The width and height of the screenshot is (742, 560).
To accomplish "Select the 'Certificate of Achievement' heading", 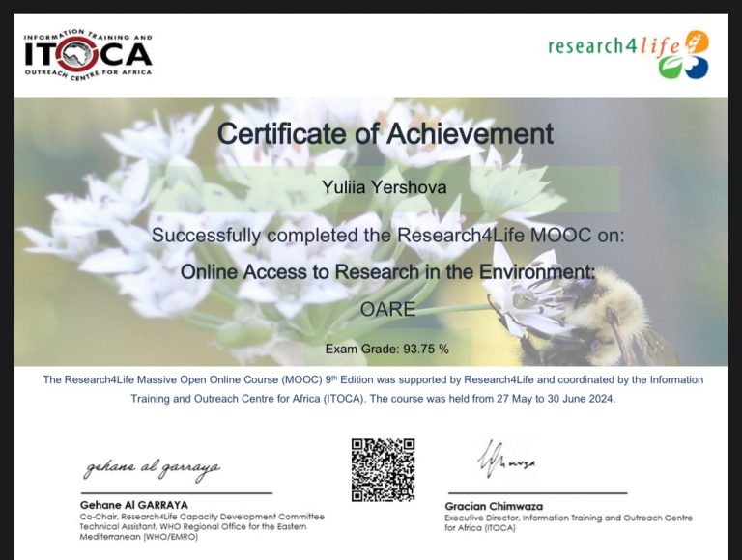I will point(385,133).
